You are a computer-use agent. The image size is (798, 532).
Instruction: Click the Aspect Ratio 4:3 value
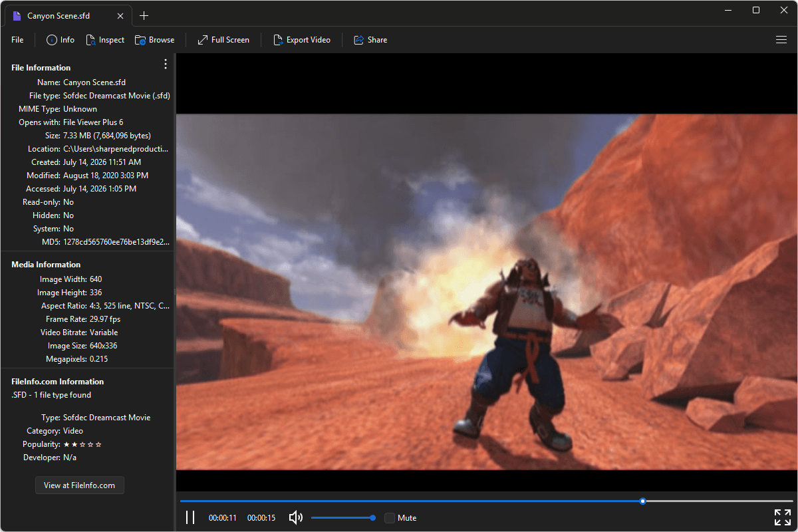[x=130, y=306]
